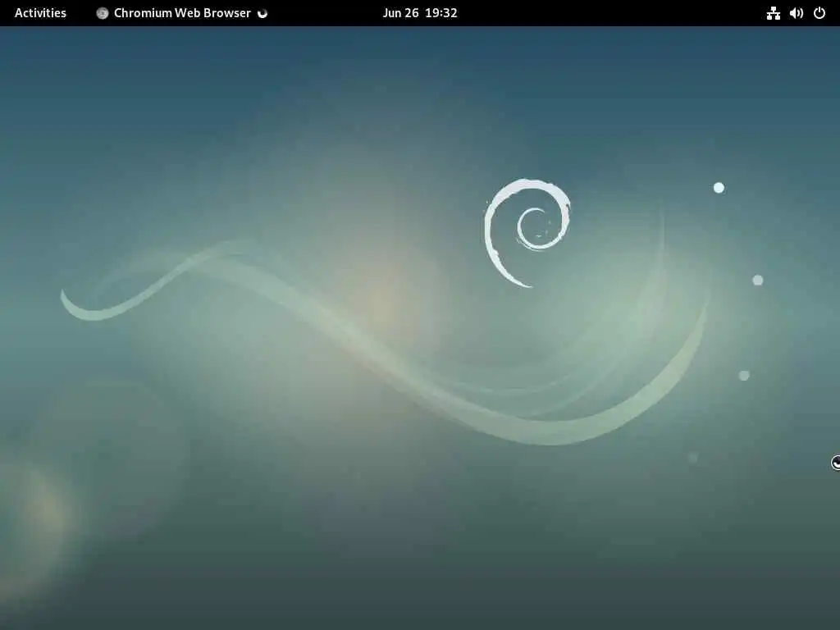Click the volume speaker icon
840x630 pixels.
pyautogui.click(x=796, y=13)
